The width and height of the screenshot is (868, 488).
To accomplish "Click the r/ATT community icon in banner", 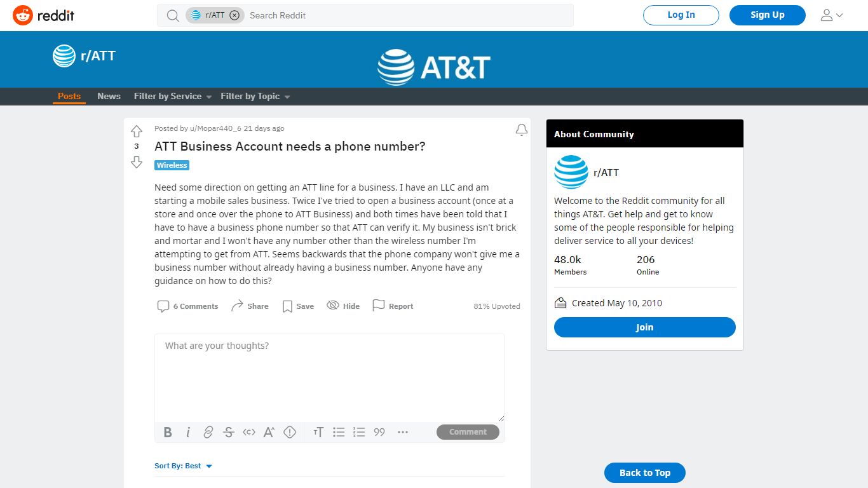I will tap(64, 56).
